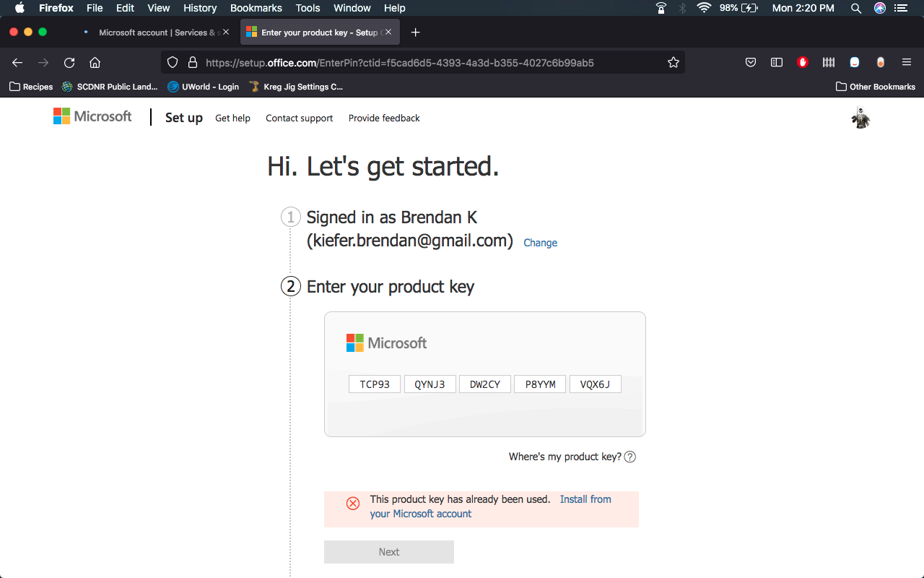Toggle the sidebar view icon
This screenshot has height=578, width=924.
pos(777,63)
